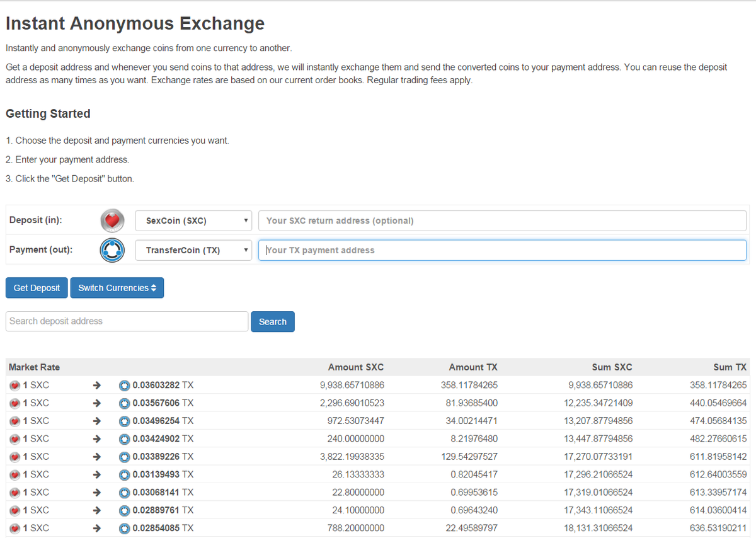The height and width of the screenshot is (538, 756).
Task: Click the TX coin icon next to 0.02854085
Action: click(x=124, y=528)
